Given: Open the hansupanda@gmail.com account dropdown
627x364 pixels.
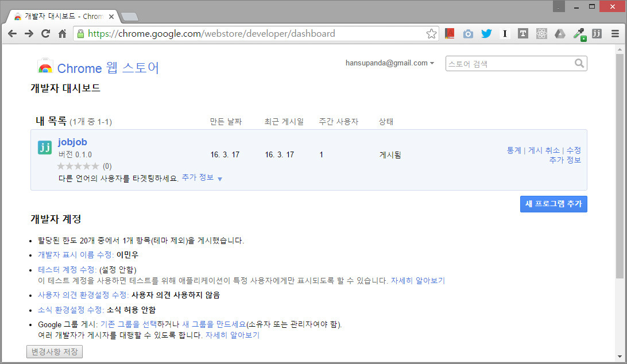Looking at the screenshot, I should click(390, 63).
